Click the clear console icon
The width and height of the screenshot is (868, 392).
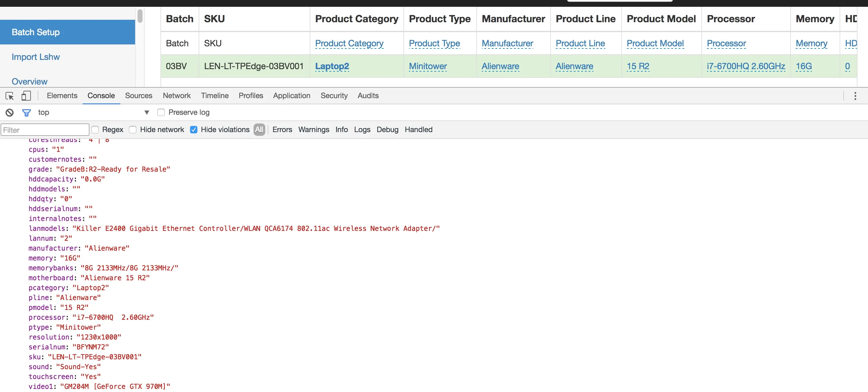pyautogui.click(x=10, y=113)
